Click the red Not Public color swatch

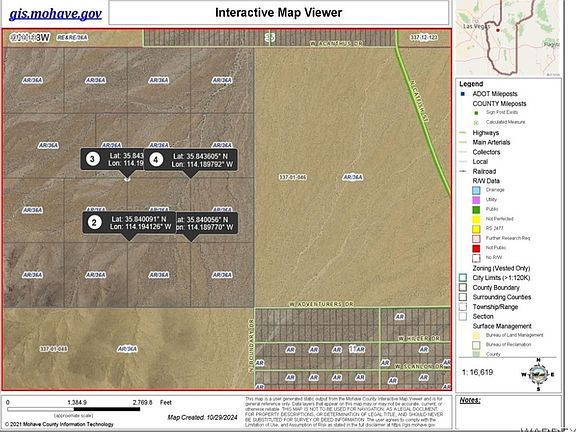(476, 248)
